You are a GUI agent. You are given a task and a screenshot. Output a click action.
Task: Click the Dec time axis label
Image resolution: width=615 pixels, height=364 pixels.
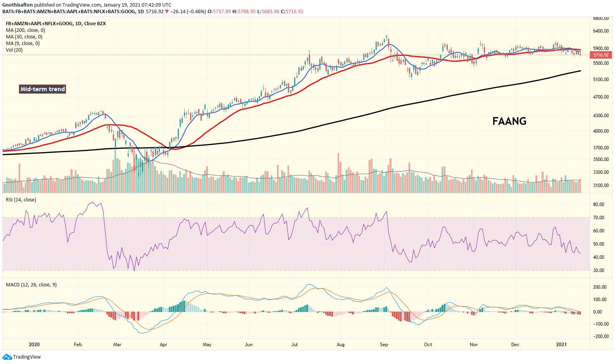pos(515,345)
